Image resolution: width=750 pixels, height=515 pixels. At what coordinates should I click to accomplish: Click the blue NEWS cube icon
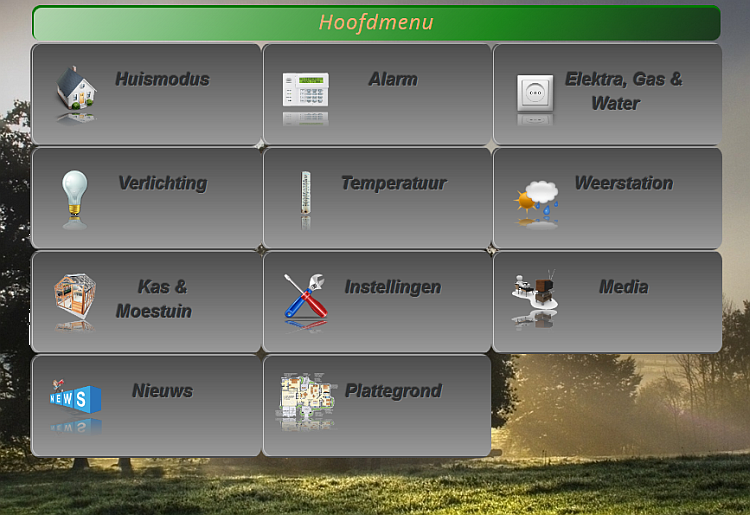point(76,396)
